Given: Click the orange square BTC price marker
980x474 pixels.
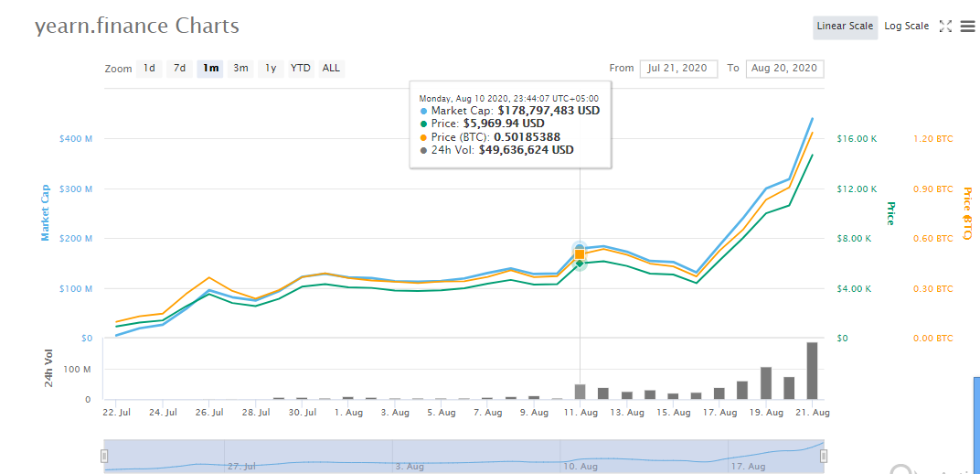Looking at the screenshot, I should 580,253.
